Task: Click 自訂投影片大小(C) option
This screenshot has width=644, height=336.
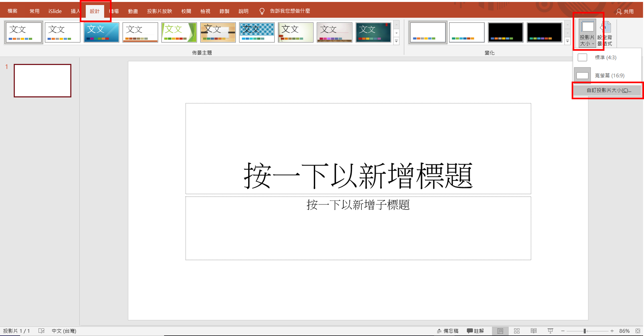Action: coord(607,90)
